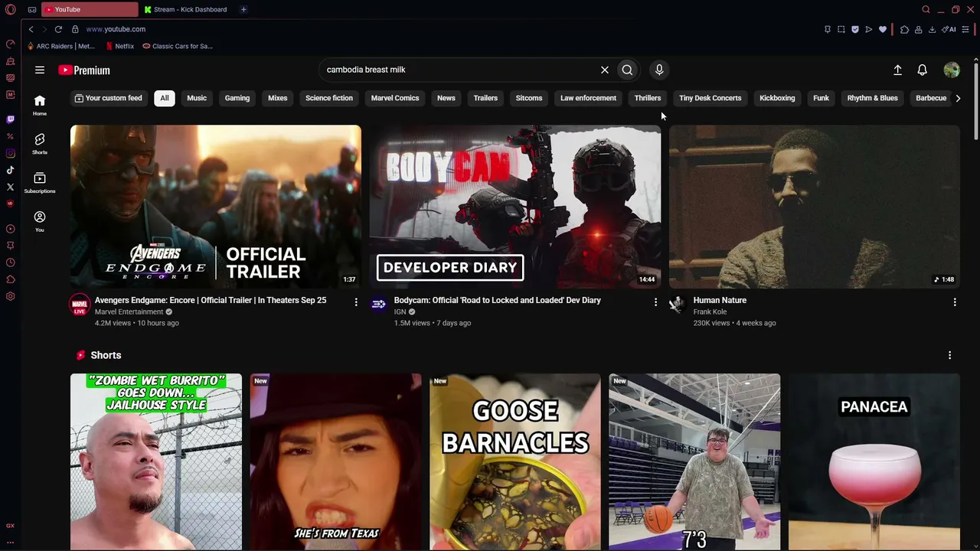Select the All filter chip
The width and height of the screenshot is (980, 551).
(x=164, y=98)
